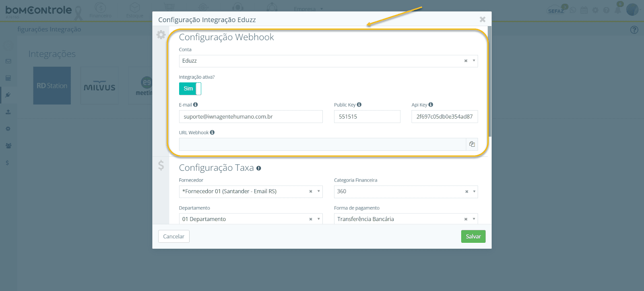Clear the 01 Departamento selection
The width and height of the screenshot is (644, 291).
pos(311,219)
